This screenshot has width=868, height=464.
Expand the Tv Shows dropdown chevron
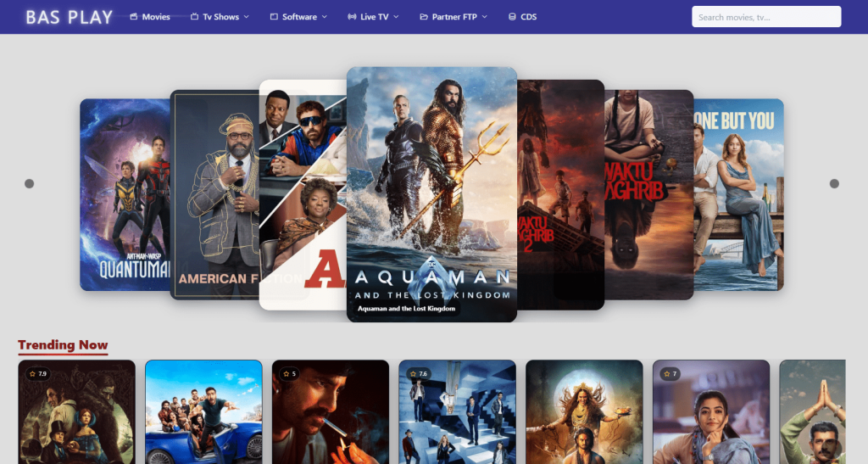point(247,17)
